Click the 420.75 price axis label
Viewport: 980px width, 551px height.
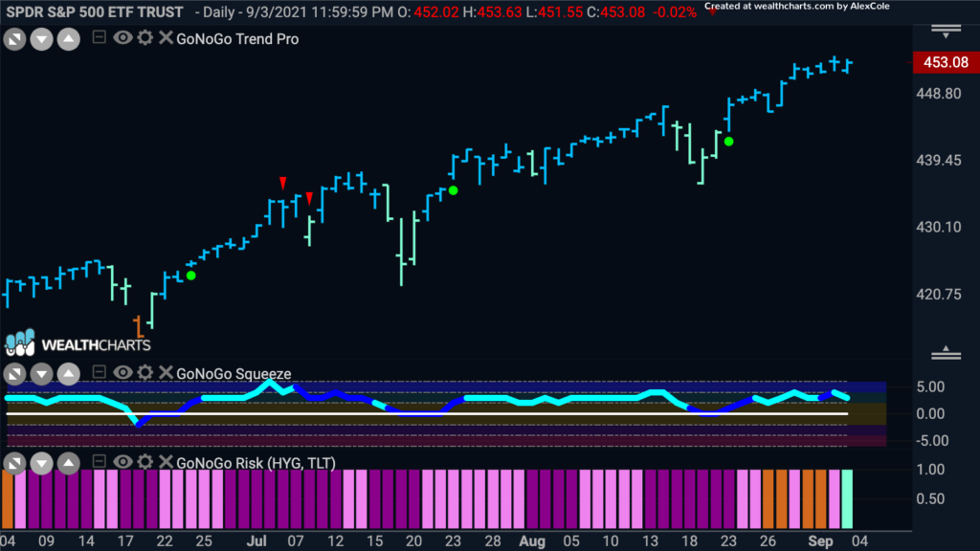[x=939, y=295]
